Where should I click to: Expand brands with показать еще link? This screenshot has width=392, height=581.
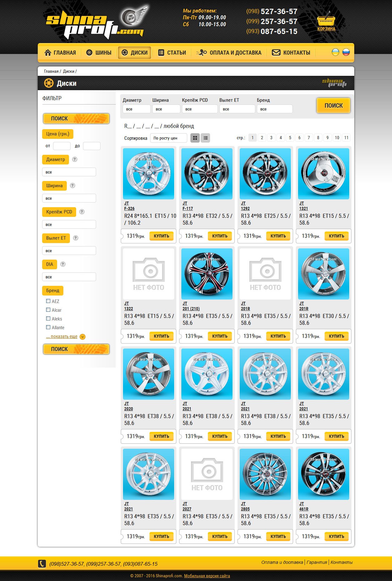pyautogui.click(x=62, y=337)
